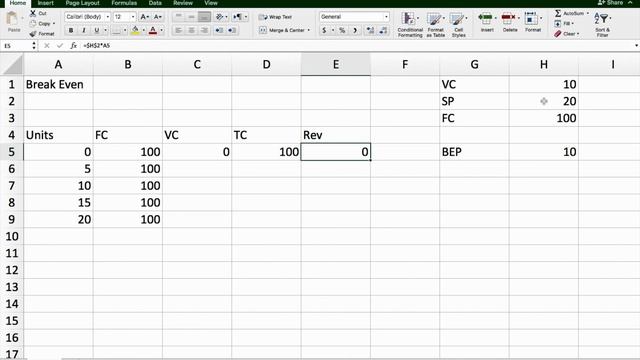Click the Insert Function fx button
The height and width of the screenshot is (360, 640).
(x=73, y=46)
